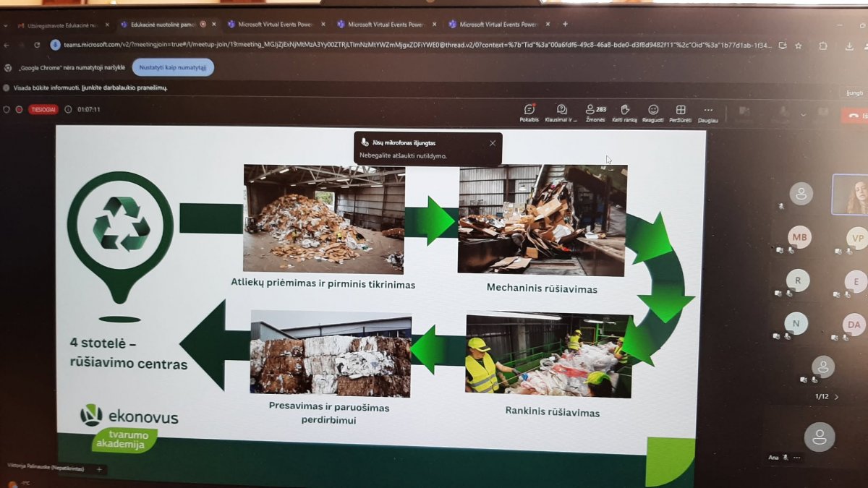Show the Žmonės participant list

[595, 112]
